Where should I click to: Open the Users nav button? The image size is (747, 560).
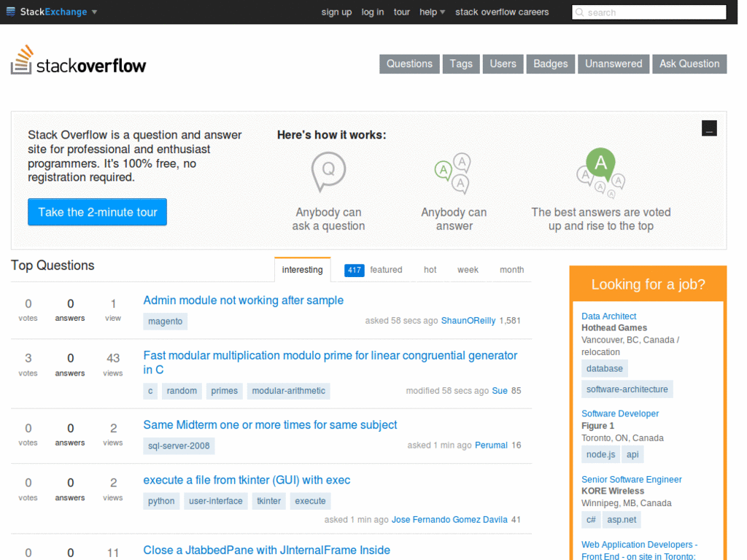pos(503,64)
